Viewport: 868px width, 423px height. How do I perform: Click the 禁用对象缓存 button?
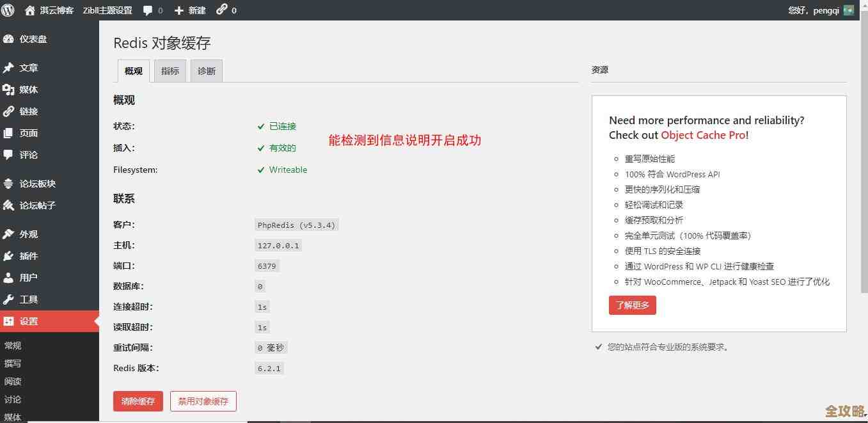(203, 401)
